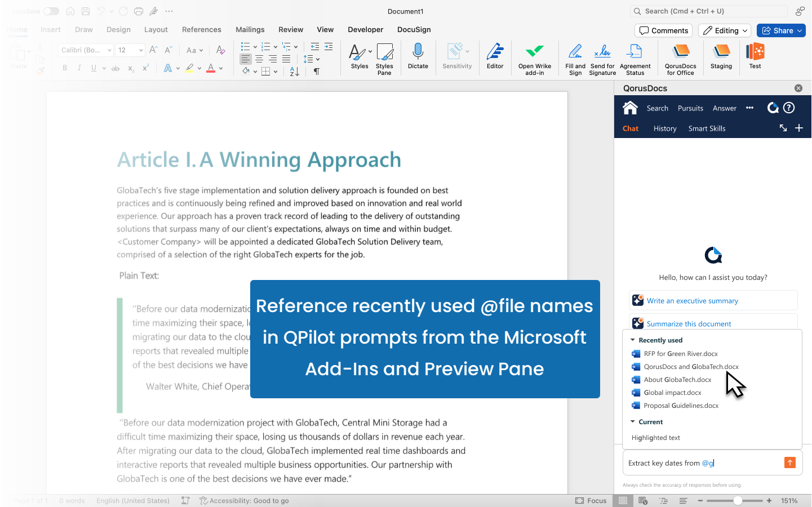The height and width of the screenshot is (507, 812).
Task: Increase indent in ribbon
Action: (x=329, y=47)
